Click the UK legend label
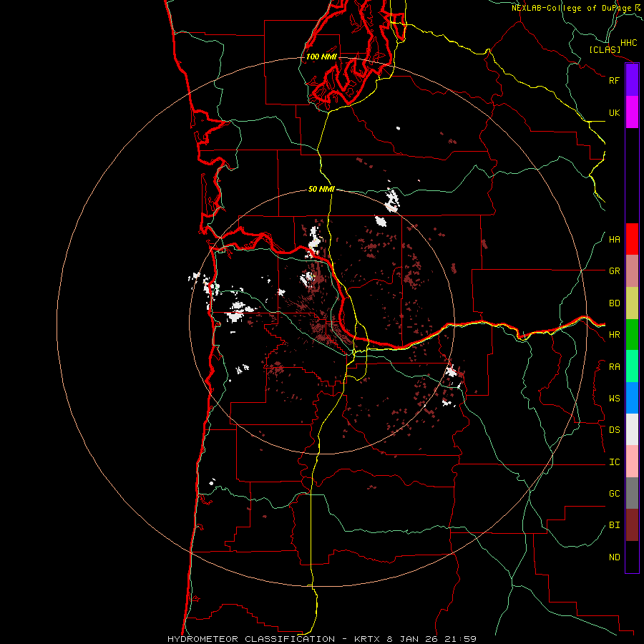 (614, 112)
